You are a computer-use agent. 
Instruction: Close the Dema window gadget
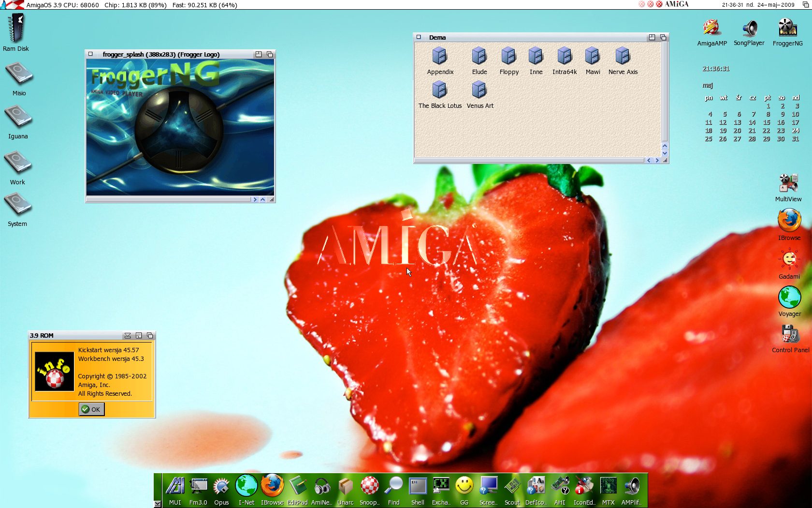tap(419, 37)
